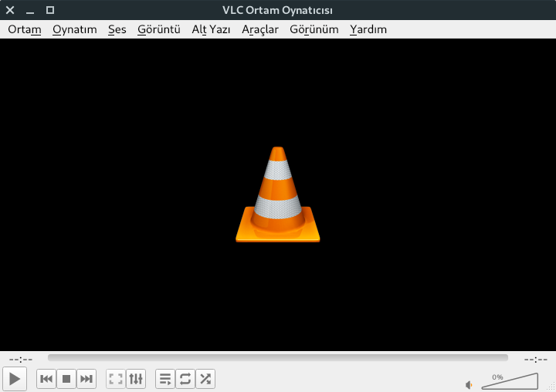This screenshot has width=556, height=392.
Task: Click the VLC cone in video area
Action: coord(278,195)
